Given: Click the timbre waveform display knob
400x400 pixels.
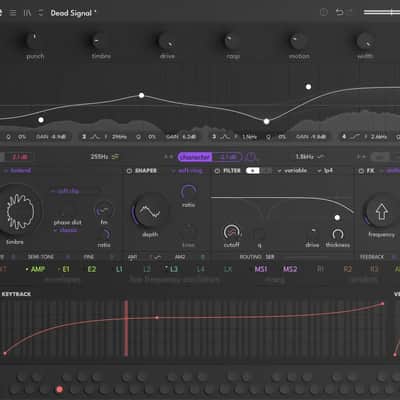Looking at the screenshot, I should tap(19, 211).
